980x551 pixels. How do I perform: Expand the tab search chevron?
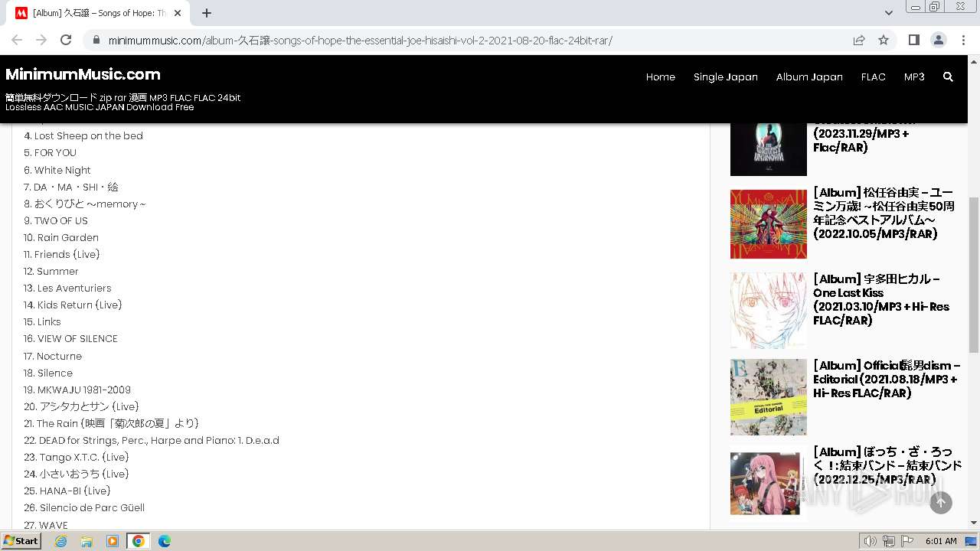(888, 13)
